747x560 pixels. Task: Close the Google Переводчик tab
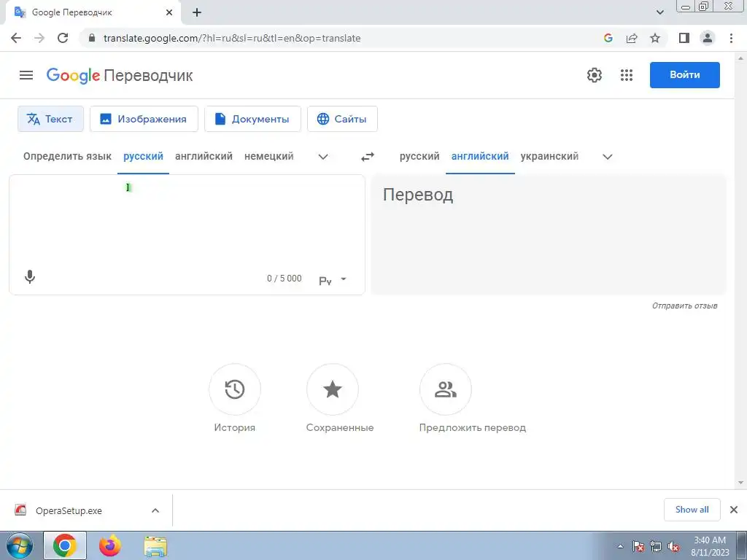click(x=169, y=13)
